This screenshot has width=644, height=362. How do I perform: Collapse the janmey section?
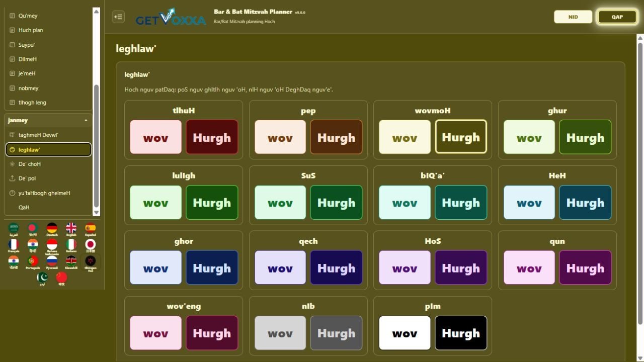pos(48,120)
